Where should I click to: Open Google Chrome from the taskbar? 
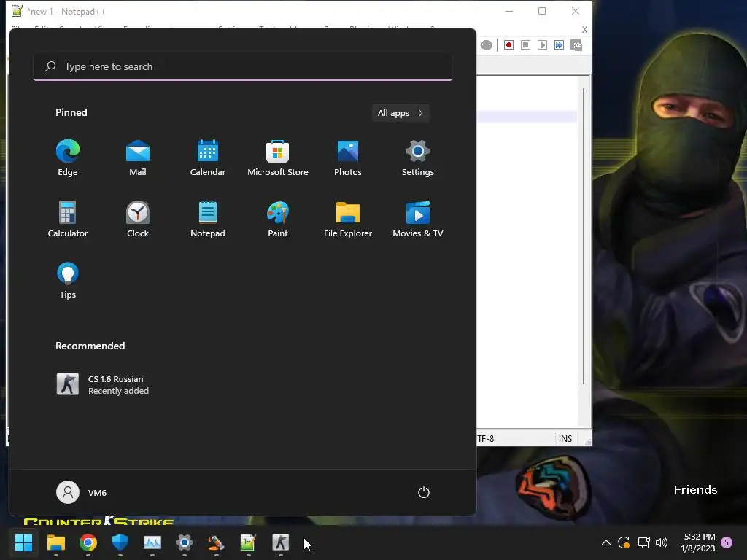(88, 542)
